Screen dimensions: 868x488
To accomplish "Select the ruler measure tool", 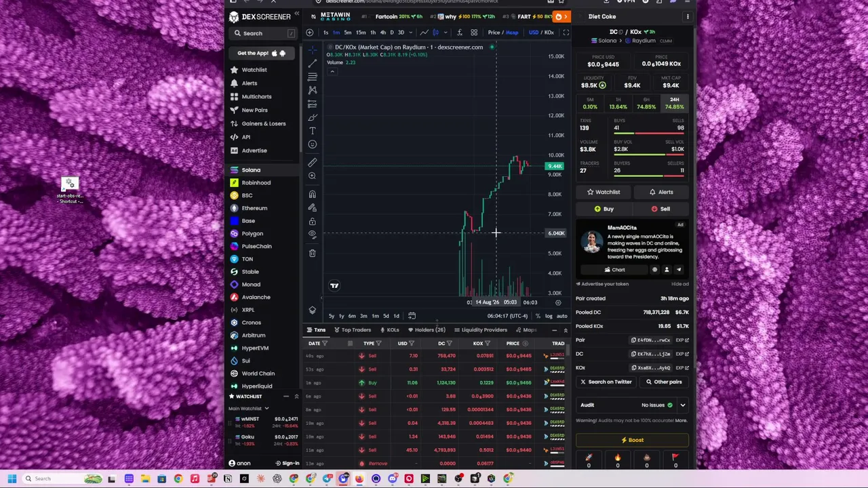I will [312, 163].
